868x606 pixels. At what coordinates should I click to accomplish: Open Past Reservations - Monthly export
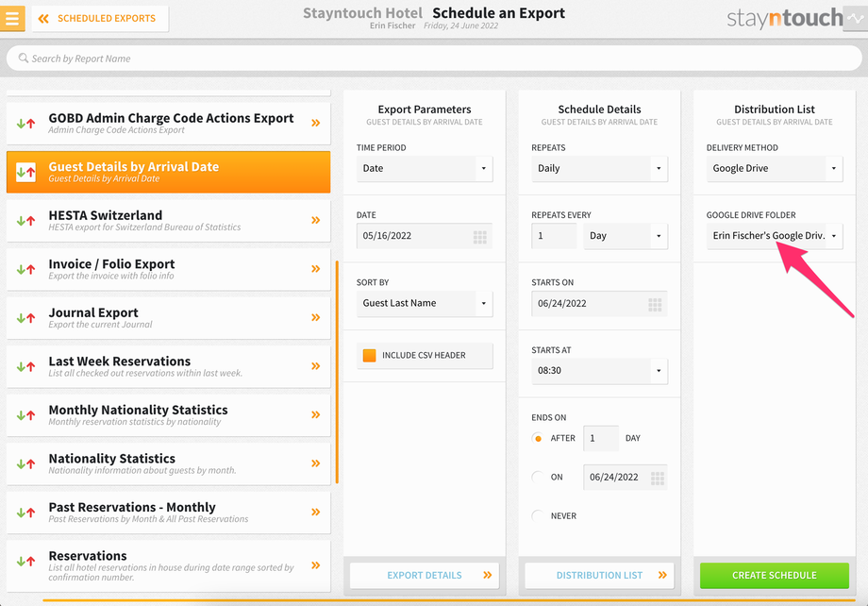coord(168,513)
